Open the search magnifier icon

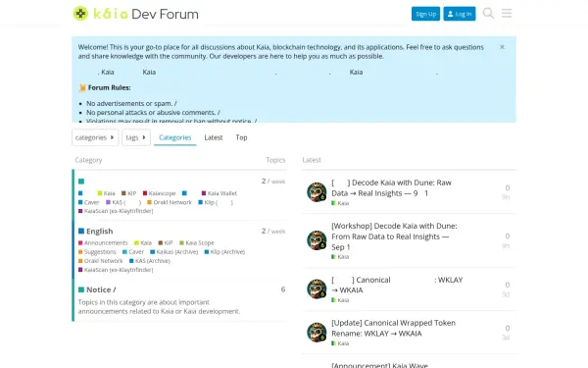(488, 14)
